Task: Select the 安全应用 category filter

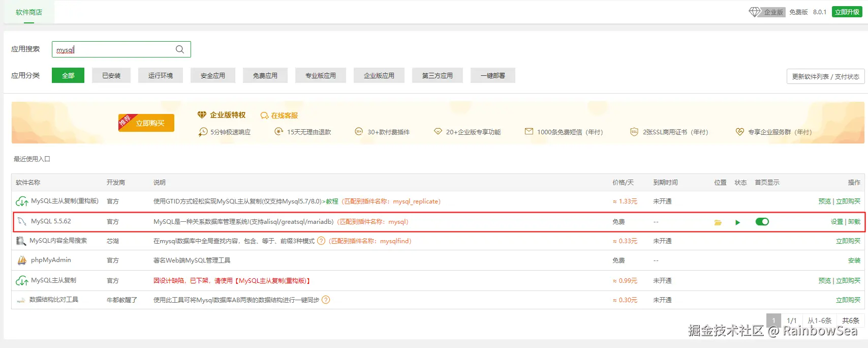Action: click(213, 75)
